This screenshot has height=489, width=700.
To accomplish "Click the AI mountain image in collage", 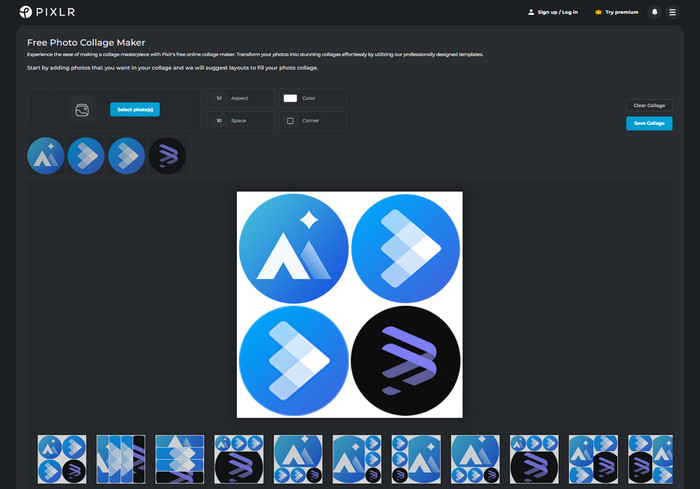I will 293,248.
